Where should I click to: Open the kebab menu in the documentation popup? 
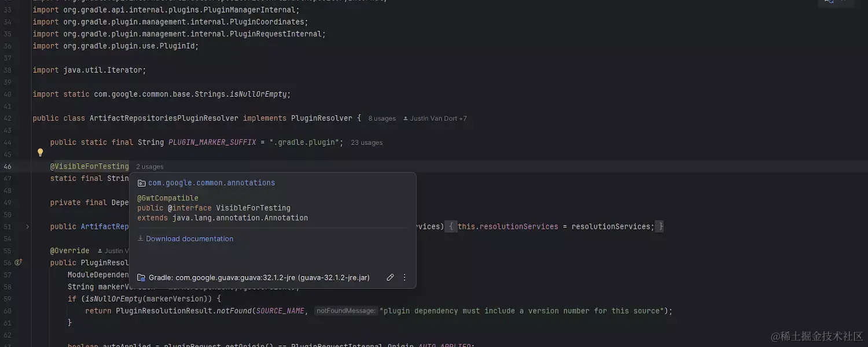click(404, 277)
